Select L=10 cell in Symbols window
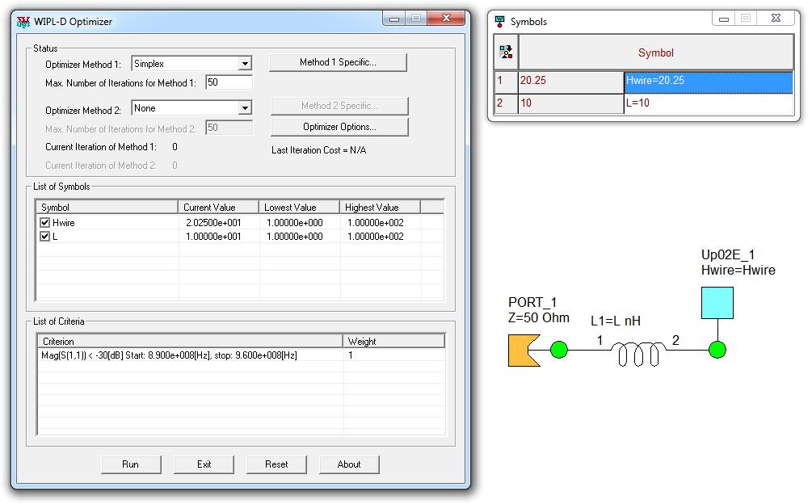This screenshot has width=812, height=504. [x=709, y=103]
